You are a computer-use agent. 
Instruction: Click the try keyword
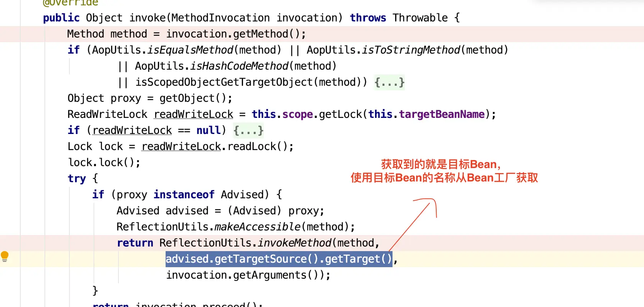(77, 179)
